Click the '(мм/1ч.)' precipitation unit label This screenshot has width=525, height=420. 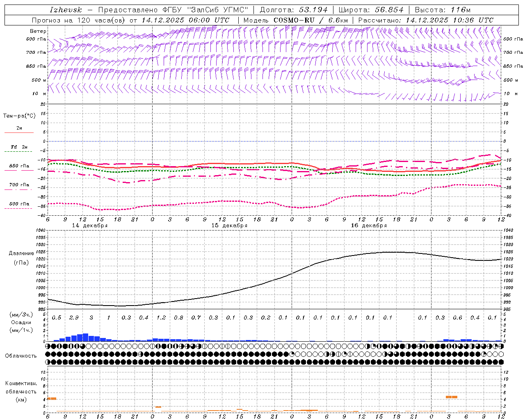coord(21,330)
